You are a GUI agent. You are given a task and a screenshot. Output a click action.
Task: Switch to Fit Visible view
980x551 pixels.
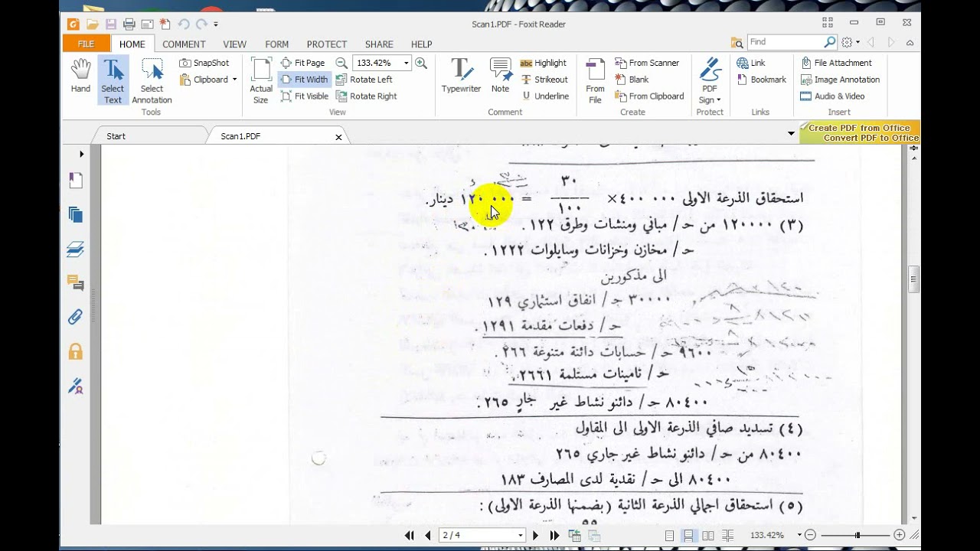point(305,96)
